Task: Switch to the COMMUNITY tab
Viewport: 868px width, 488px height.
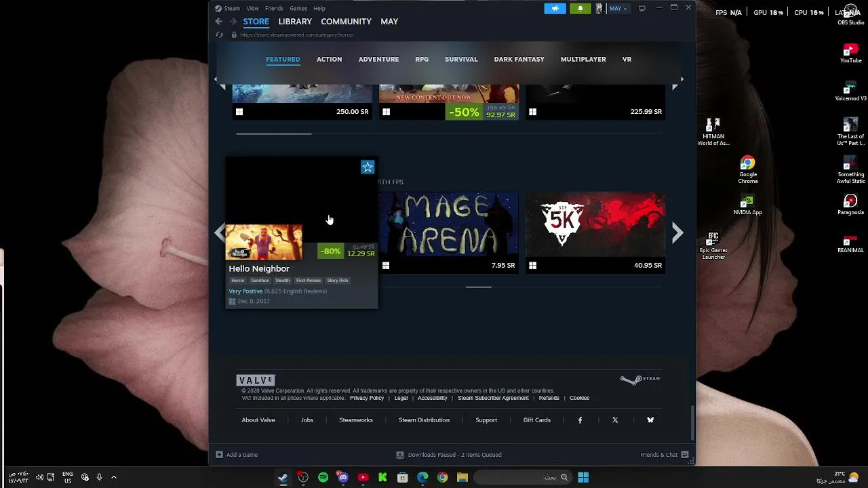Action: (346, 22)
